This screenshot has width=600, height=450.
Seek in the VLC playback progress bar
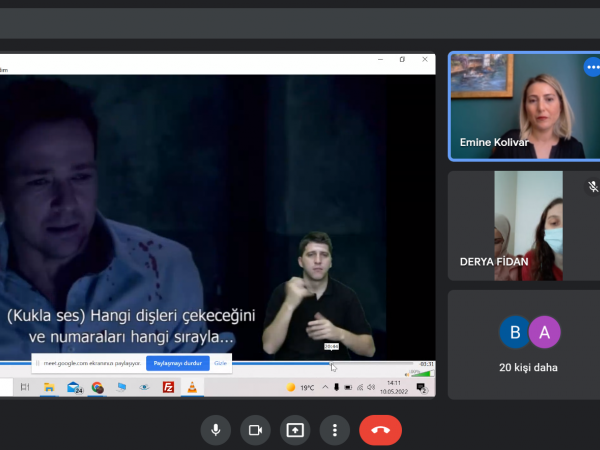pos(207,363)
